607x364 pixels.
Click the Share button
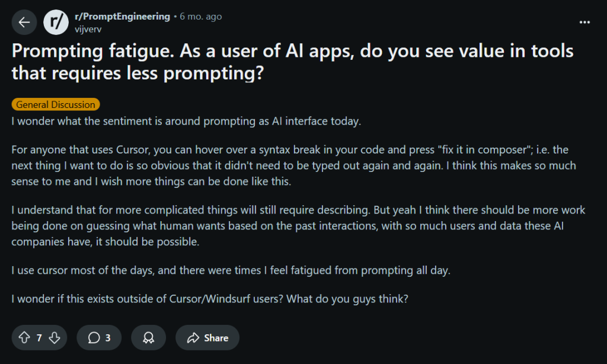coord(207,337)
